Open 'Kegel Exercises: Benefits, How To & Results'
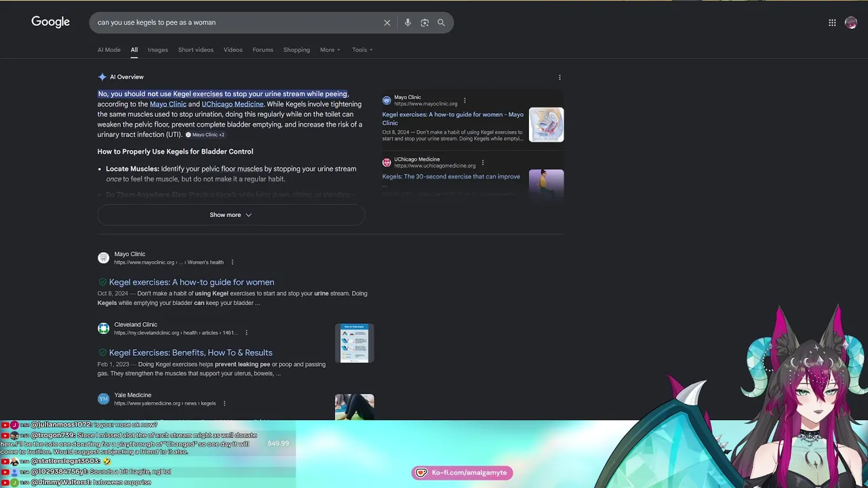Viewport: 868px width, 488px height. 191,352
